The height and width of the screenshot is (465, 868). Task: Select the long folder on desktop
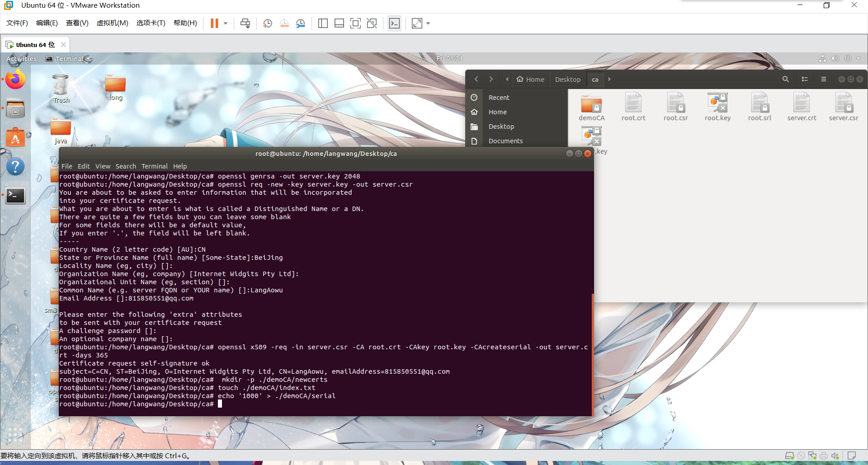[x=116, y=88]
